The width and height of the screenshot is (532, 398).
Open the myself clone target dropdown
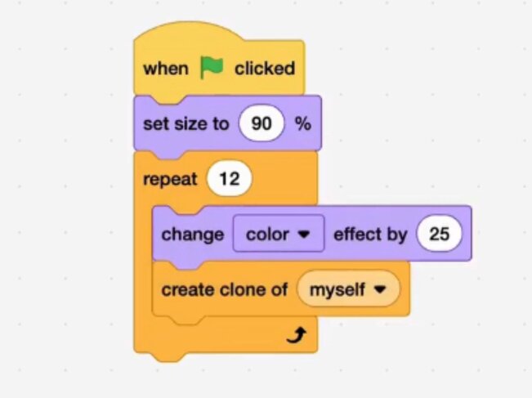[x=348, y=288]
